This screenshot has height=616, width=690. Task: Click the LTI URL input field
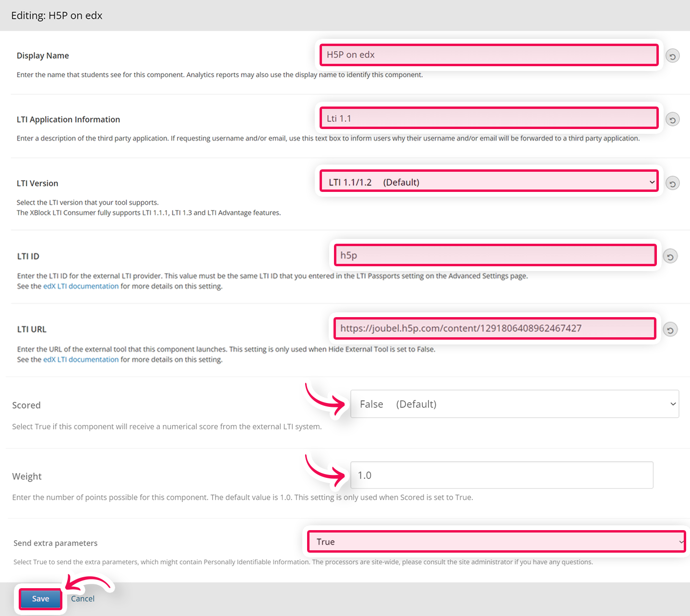coord(495,328)
